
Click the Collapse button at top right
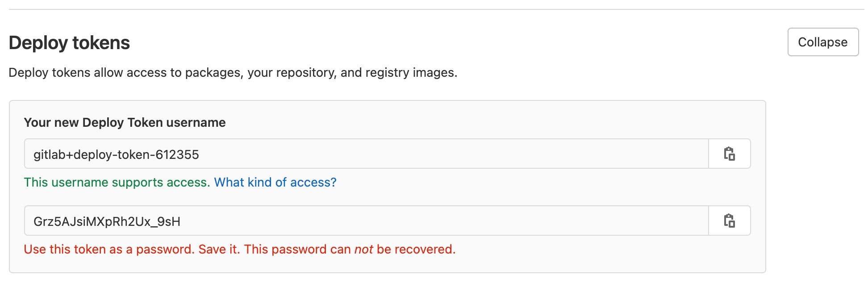pos(823,42)
